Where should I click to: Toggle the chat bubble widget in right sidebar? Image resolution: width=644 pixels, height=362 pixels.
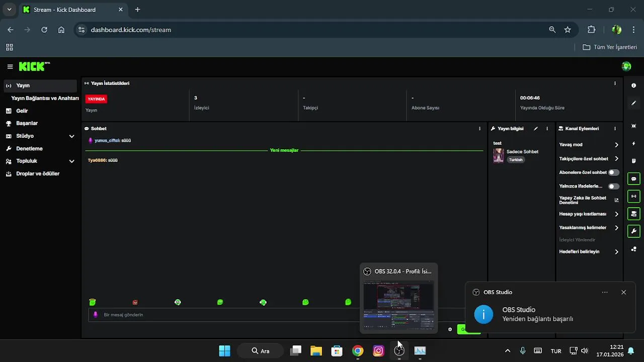(x=634, y=179)
